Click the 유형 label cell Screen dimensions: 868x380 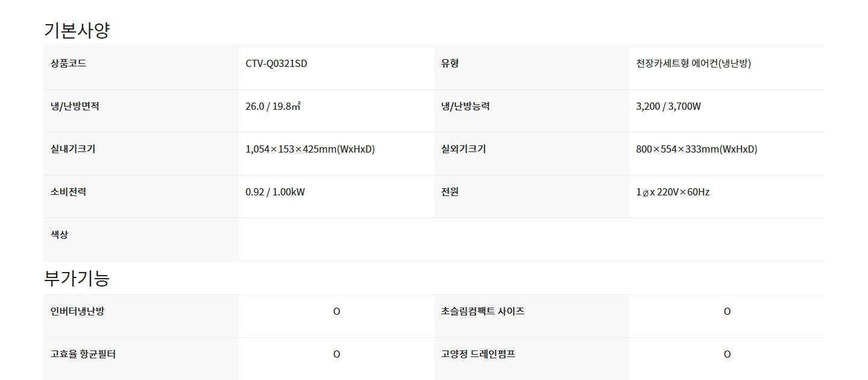532,68
